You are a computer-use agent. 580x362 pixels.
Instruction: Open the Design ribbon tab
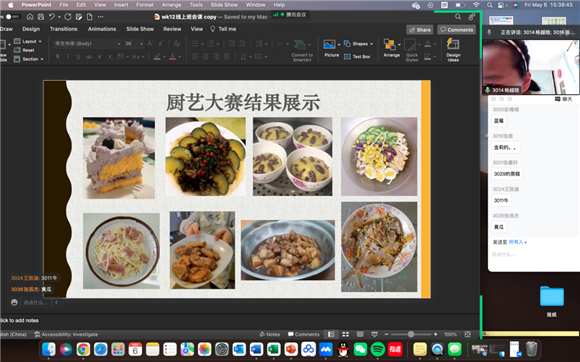[x=31, y=29]
